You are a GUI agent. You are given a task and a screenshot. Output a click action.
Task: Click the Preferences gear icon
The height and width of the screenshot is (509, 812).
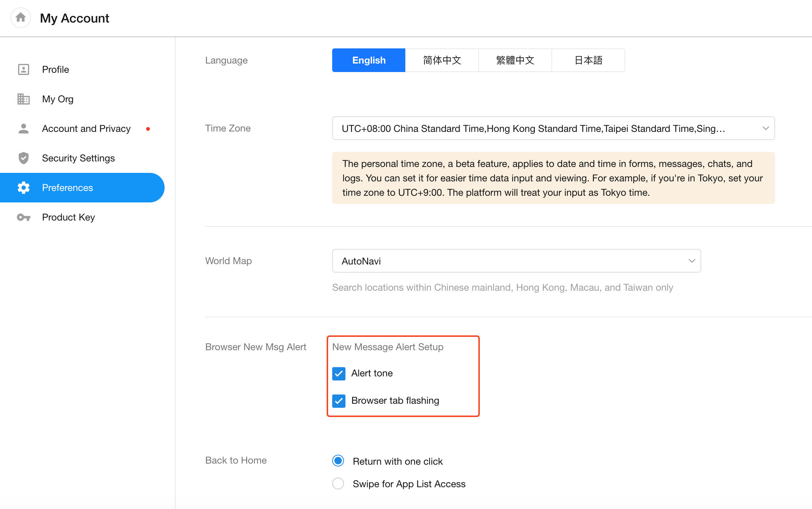pyautogui.click(x=24, y=188)
